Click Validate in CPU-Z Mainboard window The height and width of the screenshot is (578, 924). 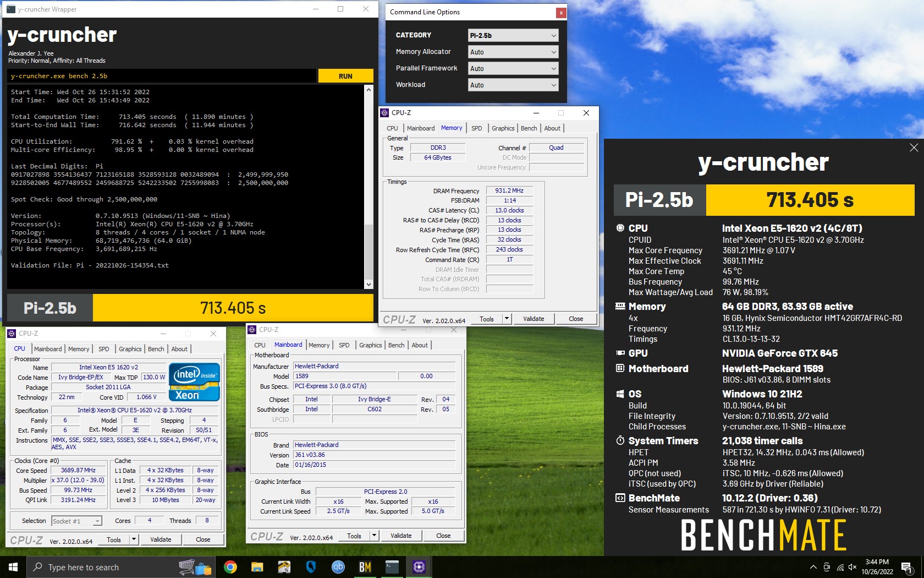401,536
